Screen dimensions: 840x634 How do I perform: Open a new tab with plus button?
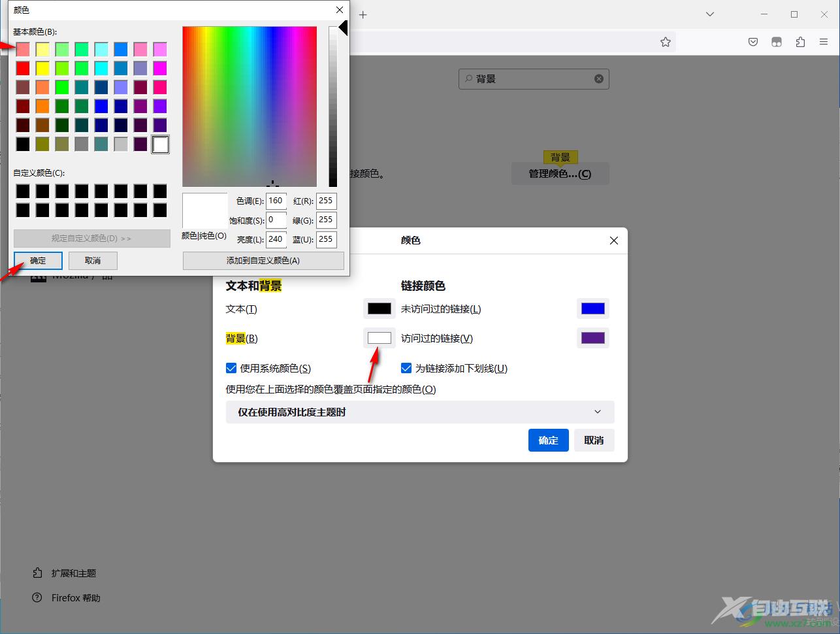click(363, 14)
